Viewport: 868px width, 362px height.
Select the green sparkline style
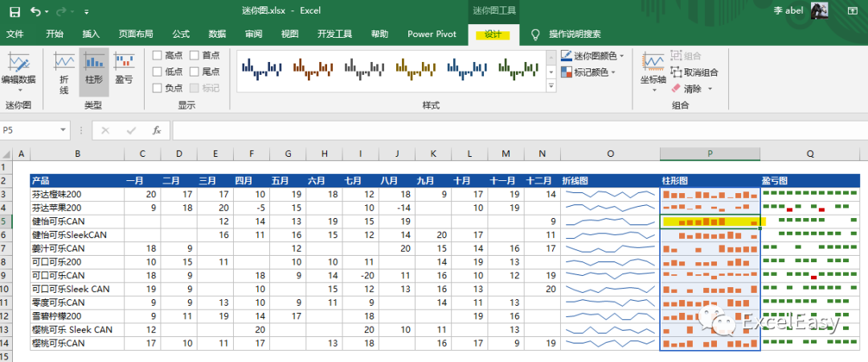pos(518,68)
